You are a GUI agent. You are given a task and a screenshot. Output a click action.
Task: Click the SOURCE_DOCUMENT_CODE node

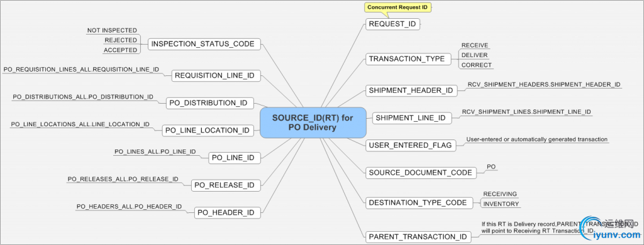point(421,173)
